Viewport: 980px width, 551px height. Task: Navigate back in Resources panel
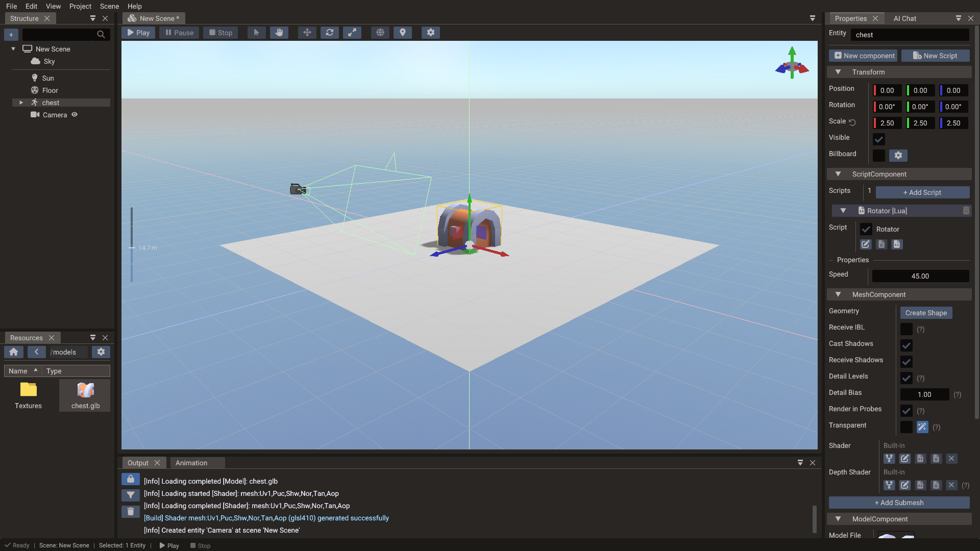click(36, 352)
